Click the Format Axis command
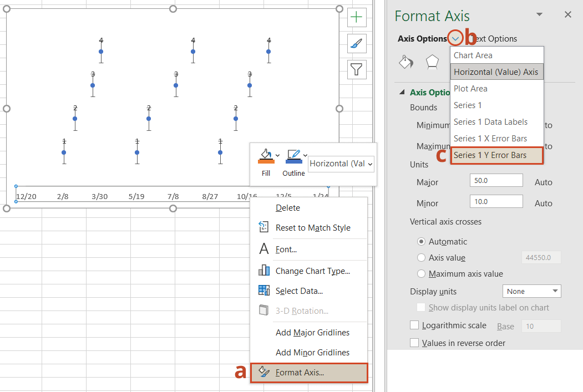 pos(308,372)
